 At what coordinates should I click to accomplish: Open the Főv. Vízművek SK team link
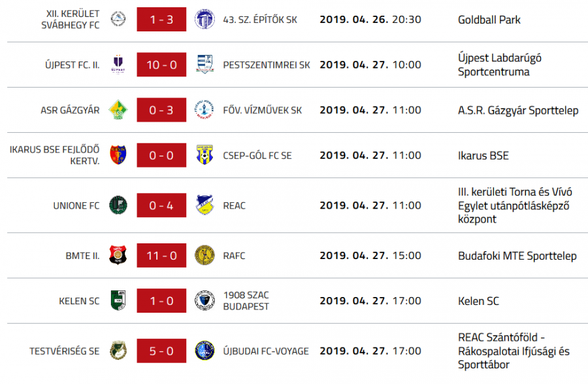[x=263, y=110]
